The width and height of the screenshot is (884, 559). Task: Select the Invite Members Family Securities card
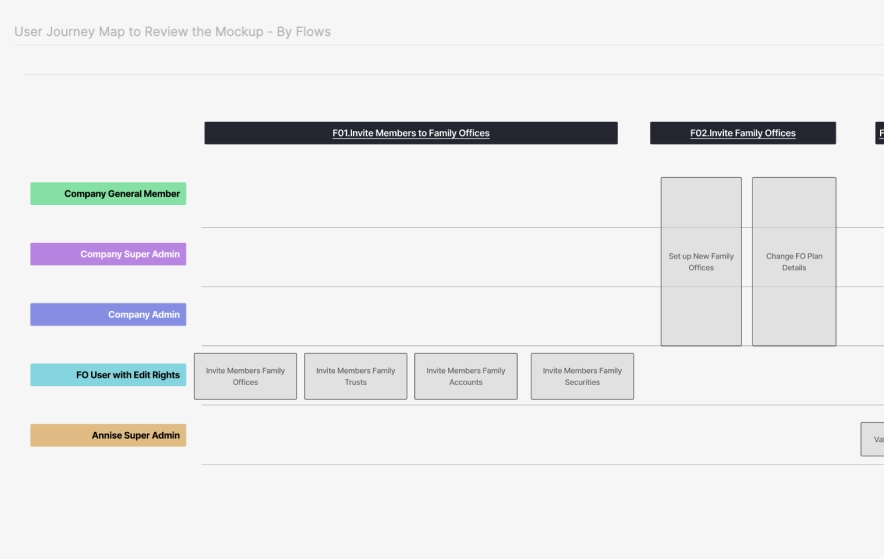pos(582,376)
